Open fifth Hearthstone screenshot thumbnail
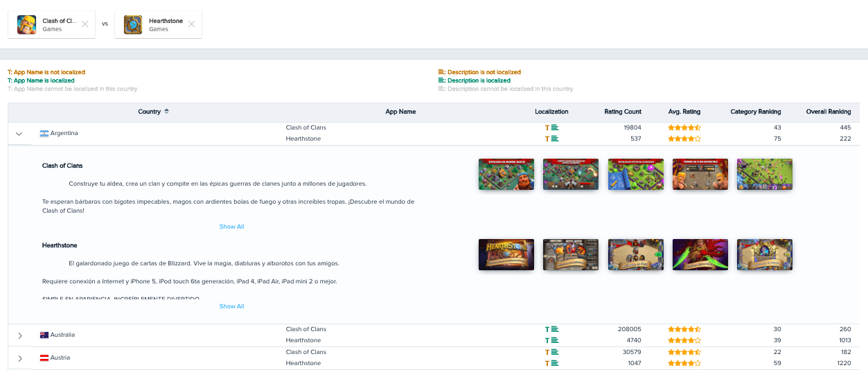This screenshot has width=868, height=370. tap(765, 254)
